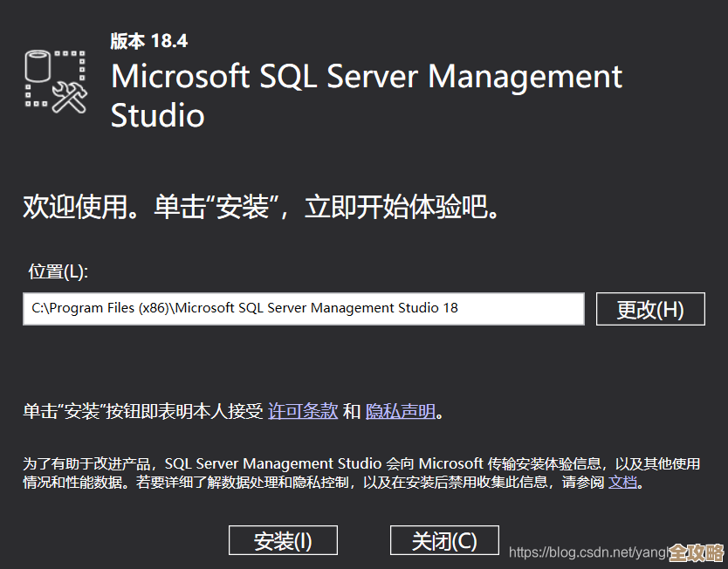The image size is (728, 569).
Task: Click the 位置(L) field label
Action: point(47,272)
